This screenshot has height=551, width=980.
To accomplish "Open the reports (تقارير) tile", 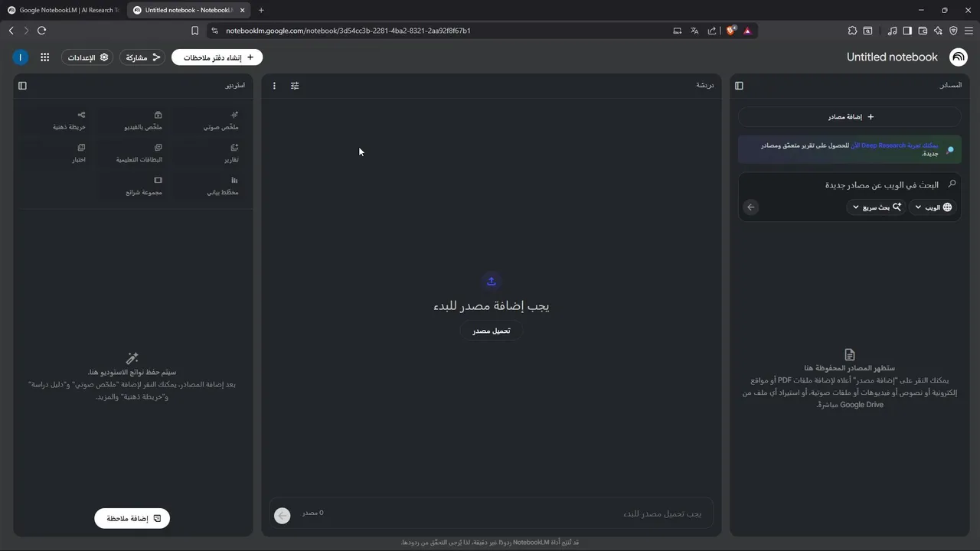I will coord(211,154).
